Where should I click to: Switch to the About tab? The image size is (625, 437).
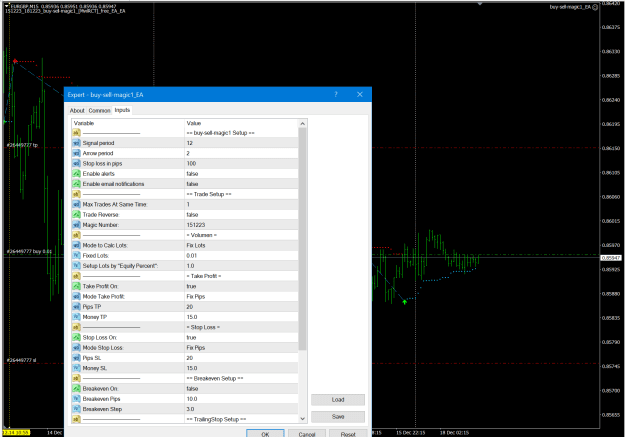coord(77,110)
